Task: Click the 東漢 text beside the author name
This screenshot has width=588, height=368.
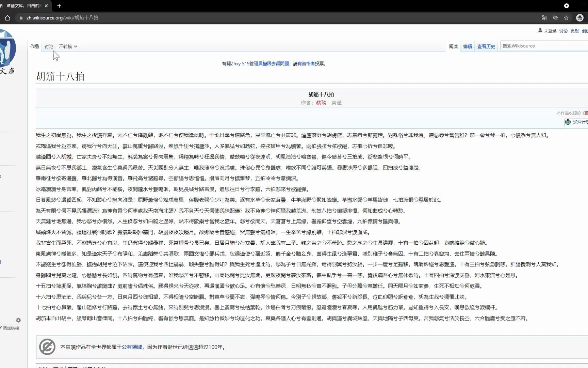Action: tap(337, 103)
